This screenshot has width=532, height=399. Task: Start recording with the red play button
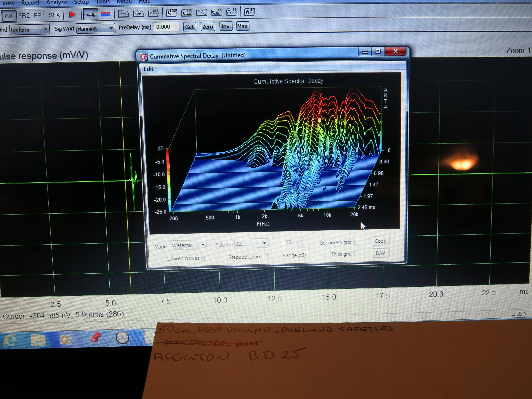pyautogui.click(x=72, y=15)
